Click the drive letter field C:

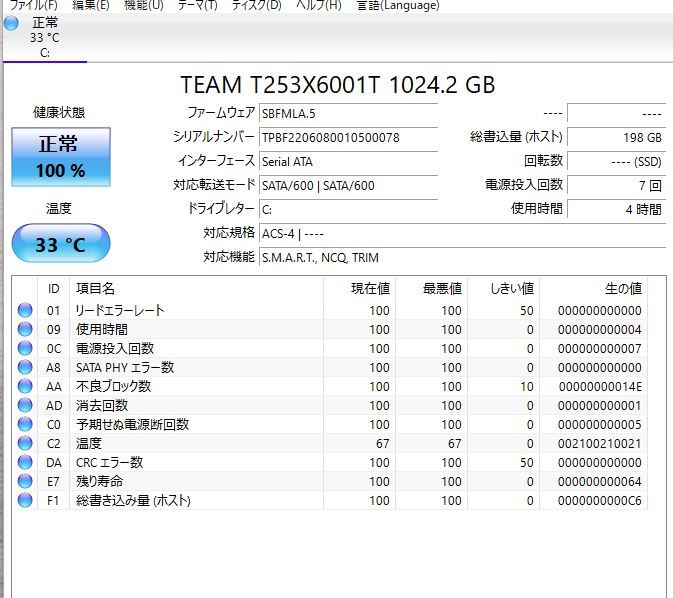coord(349,210)
